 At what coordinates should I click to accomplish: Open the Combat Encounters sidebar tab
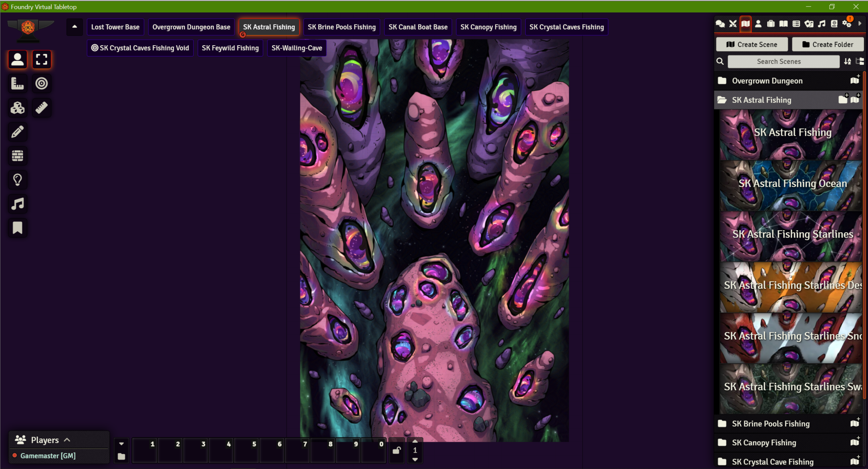(733, 24)
